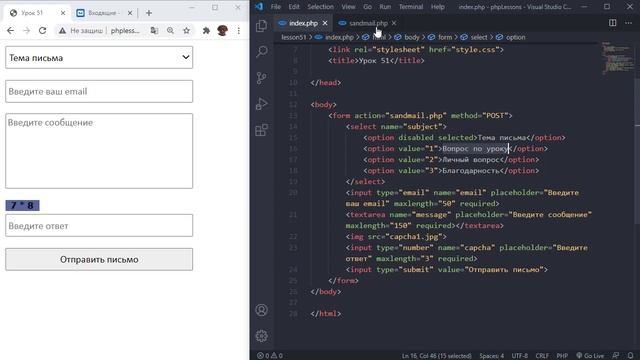The image size is (640, 360).
Task: Open Source Control view in activity bar
Action: point(261,78)
